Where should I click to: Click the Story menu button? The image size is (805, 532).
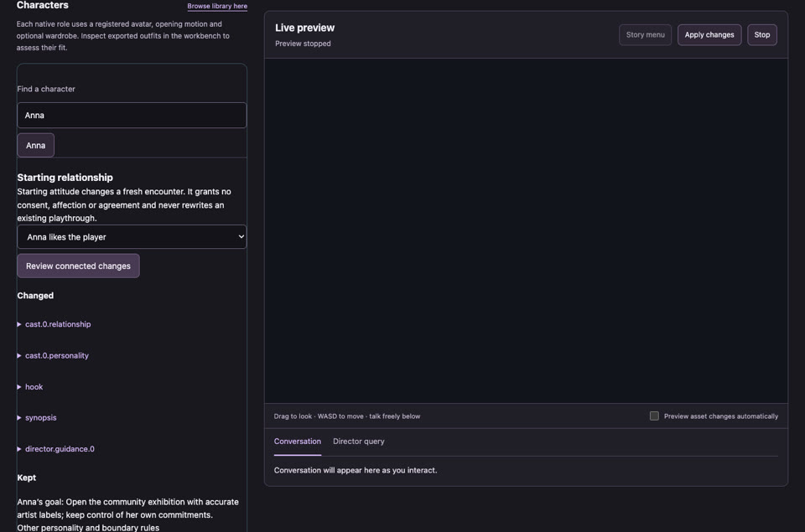pos(645,35)
